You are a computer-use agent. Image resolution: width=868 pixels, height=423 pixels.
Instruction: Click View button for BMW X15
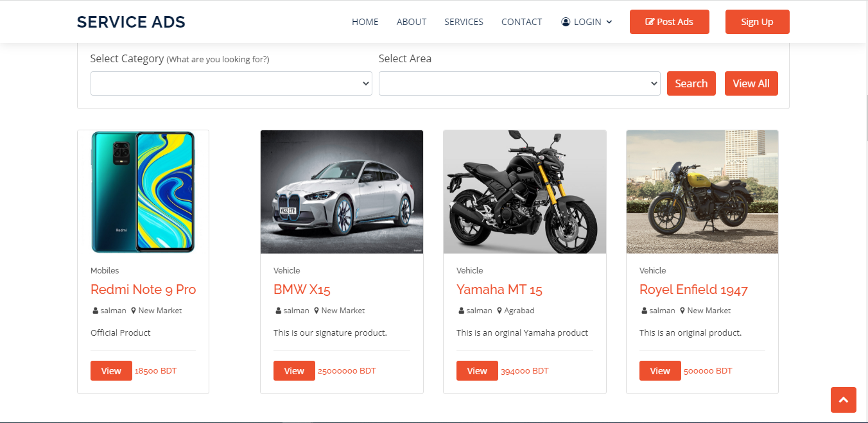(x=294, y=371)
